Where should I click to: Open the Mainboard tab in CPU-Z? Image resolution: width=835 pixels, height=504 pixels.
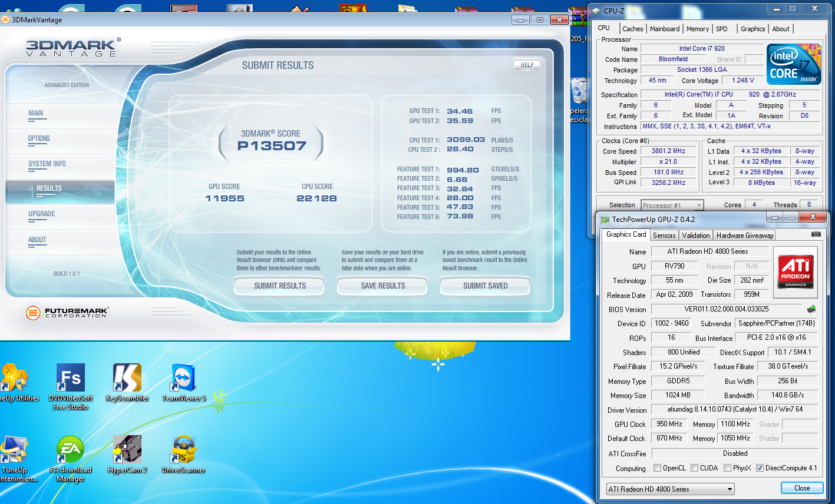[665, 29]
